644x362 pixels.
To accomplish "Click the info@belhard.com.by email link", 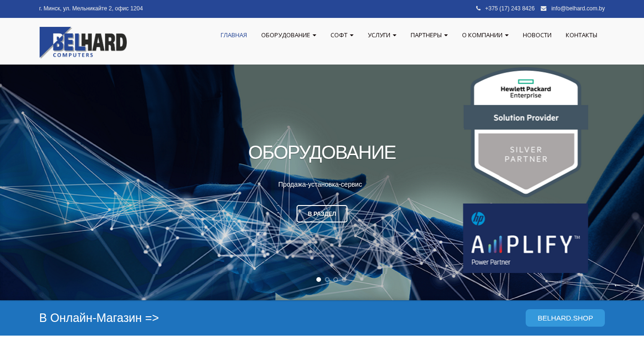I will click(578, 8).
